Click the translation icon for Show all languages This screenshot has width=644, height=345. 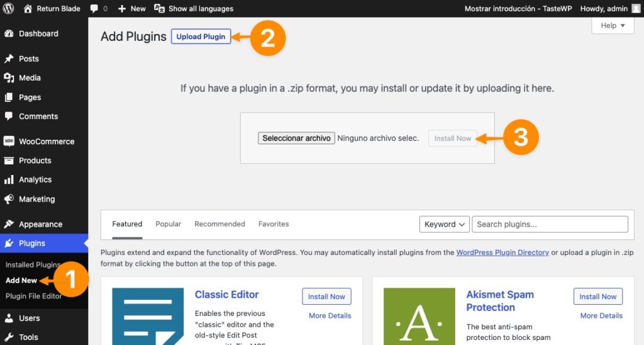pos(159,8)
